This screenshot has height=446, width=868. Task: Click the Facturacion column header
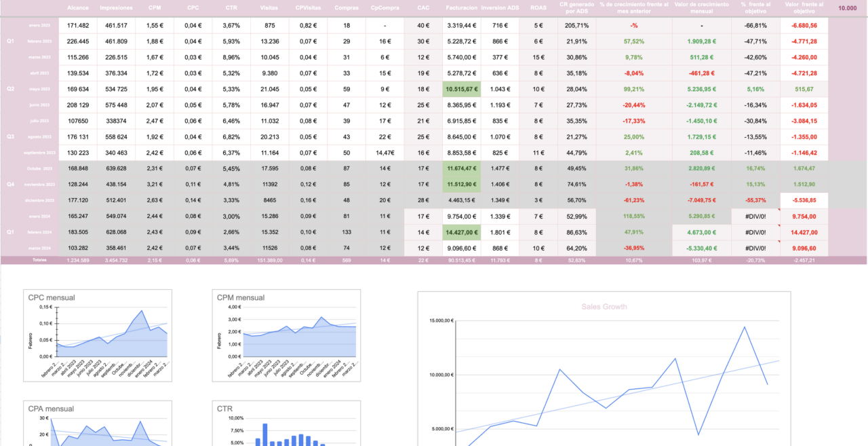[461, 8]
